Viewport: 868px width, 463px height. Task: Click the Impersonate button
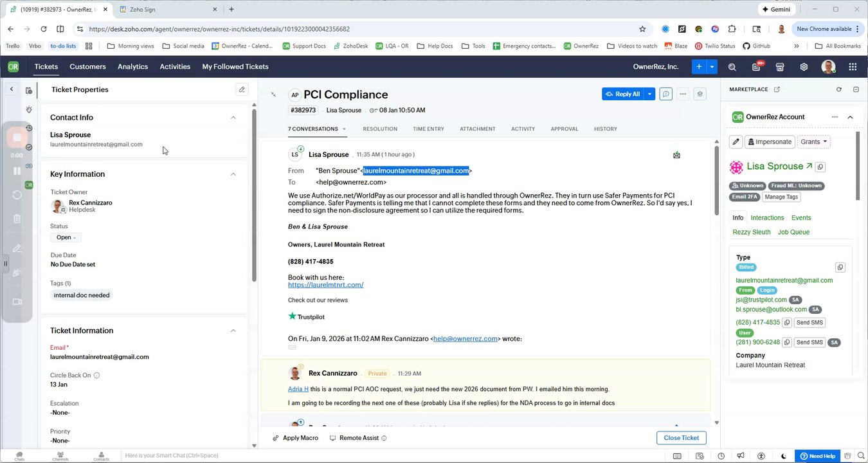click(x=770, y=141)
